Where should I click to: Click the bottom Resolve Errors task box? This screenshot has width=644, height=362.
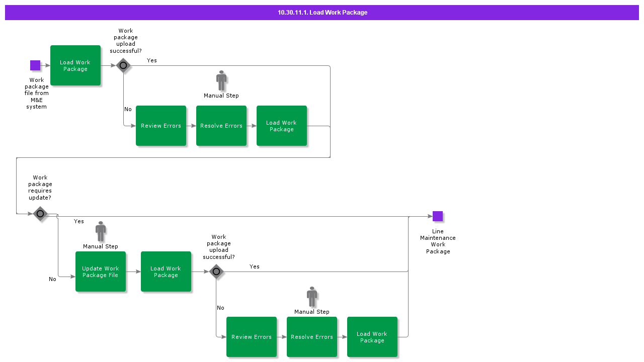pos(311,337)
